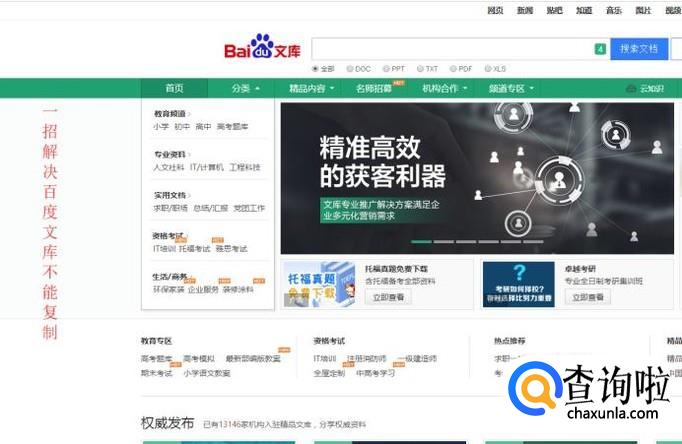Click 立即查看 under 卓越考研
Viewport: 682px width, 444px height.
[588, 297]
